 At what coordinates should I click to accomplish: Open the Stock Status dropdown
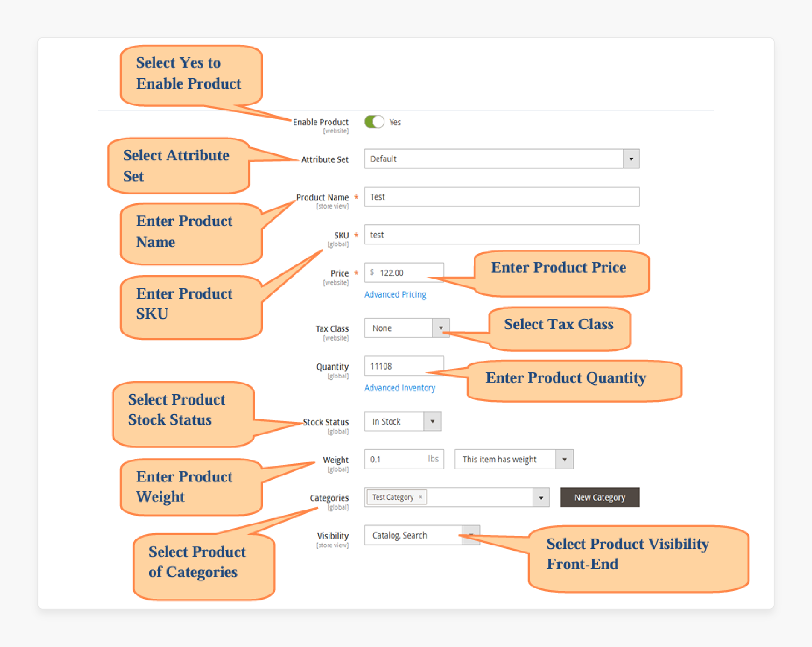403,421
